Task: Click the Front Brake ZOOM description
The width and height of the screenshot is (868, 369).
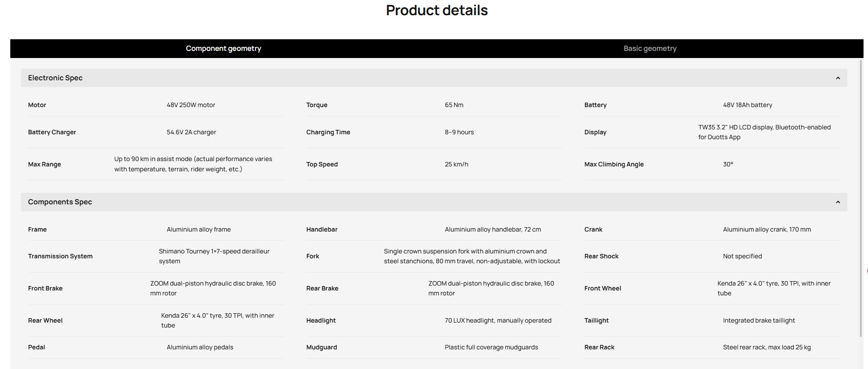Action: [x=213, y=288]
